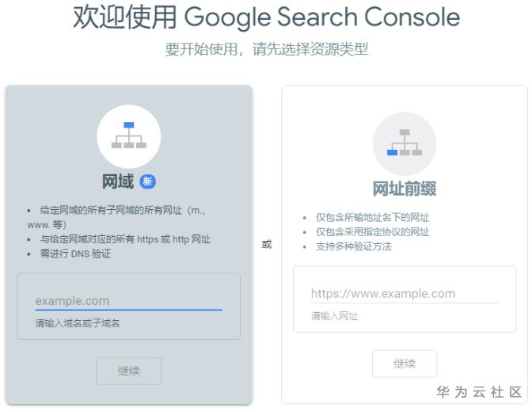Click the 要开始使用，请先选择资源类型 subtitle
Image resolution: width=532 pixels, height=412 pixels.
[266, 49]
